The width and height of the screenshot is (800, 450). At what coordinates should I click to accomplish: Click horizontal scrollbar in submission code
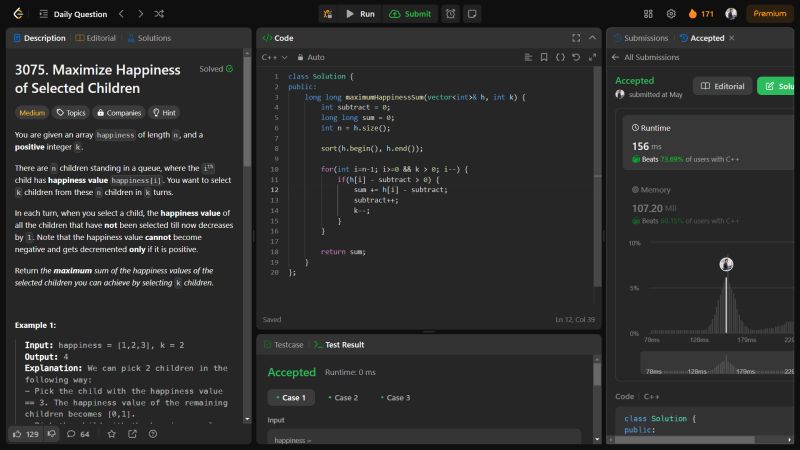(x=684, y=439)
